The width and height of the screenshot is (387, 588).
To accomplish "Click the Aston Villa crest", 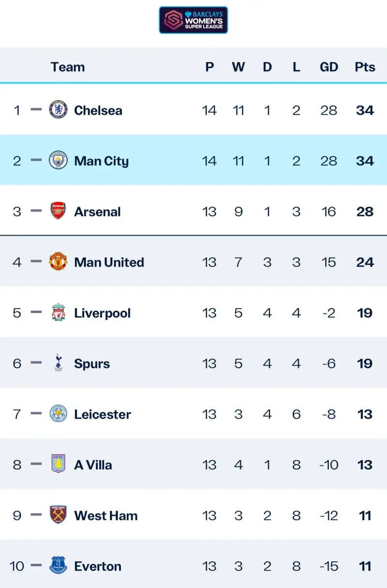I will (x=59, y=464).
